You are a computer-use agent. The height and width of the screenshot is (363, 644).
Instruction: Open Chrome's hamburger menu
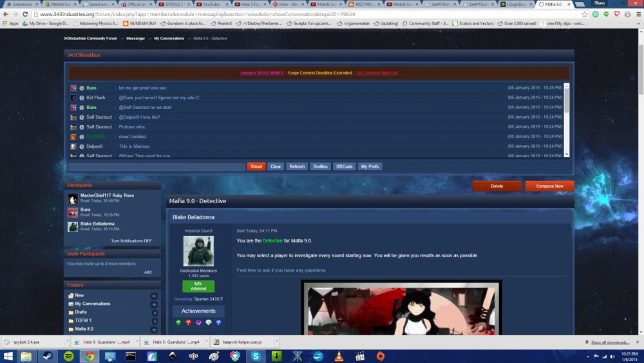(x=638, y=14)
